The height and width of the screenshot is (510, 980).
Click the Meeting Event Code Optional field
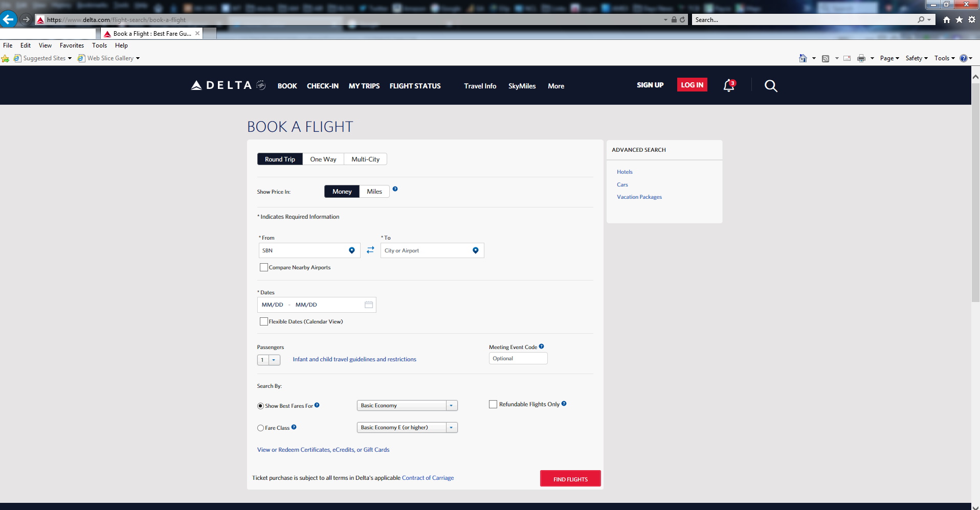[518, 358]
